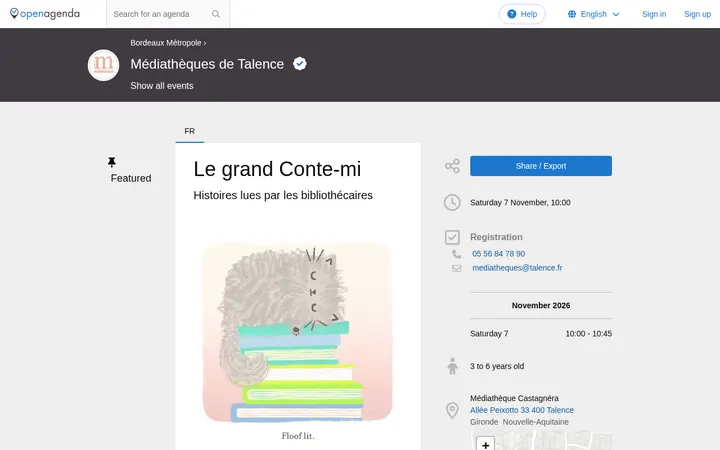720x450 pixels.
Task: Click the Share / Export button
Action: (541, 166)
